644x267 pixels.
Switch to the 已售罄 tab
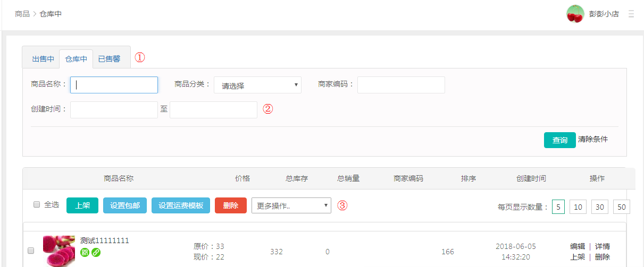tap(109, 59)
